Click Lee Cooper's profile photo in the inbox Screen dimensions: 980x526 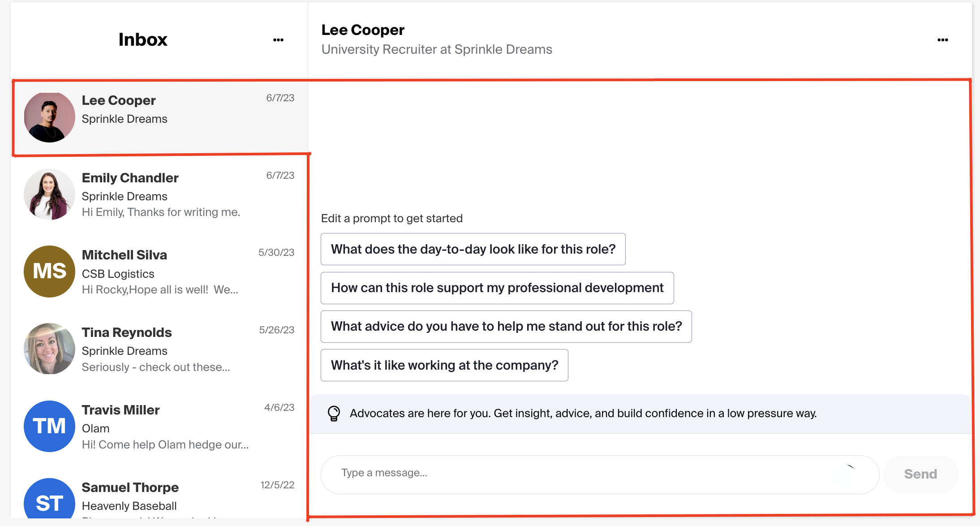point(49,116)
